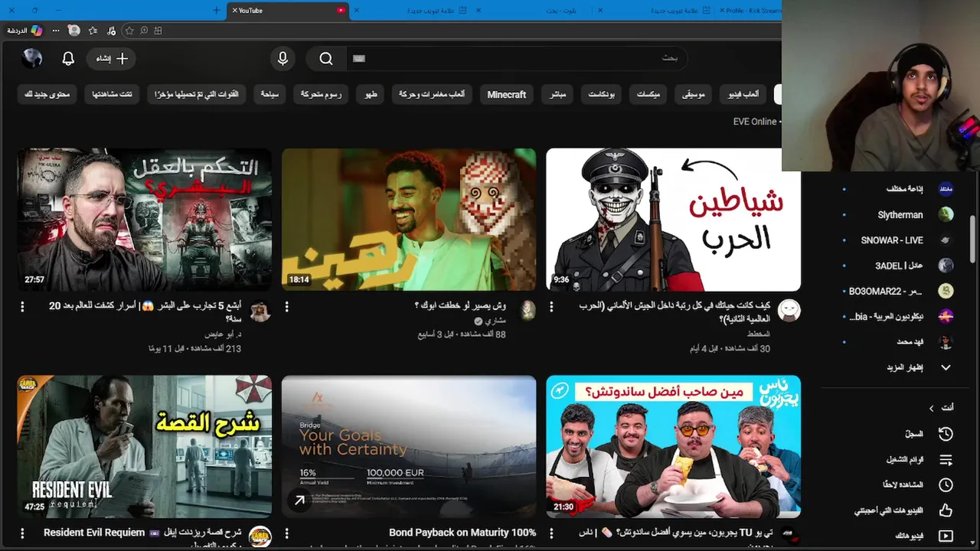Select the سياحة tourism filter chip

269,94
